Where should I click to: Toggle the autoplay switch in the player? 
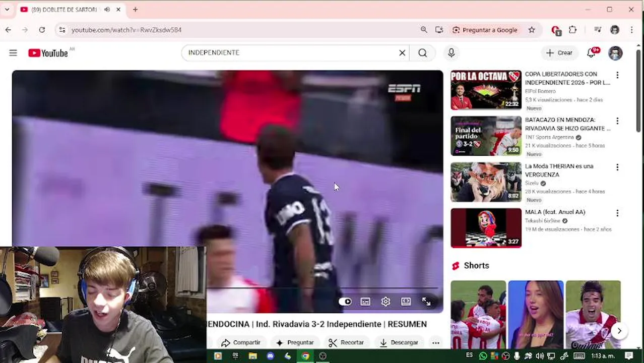point(345,301)
